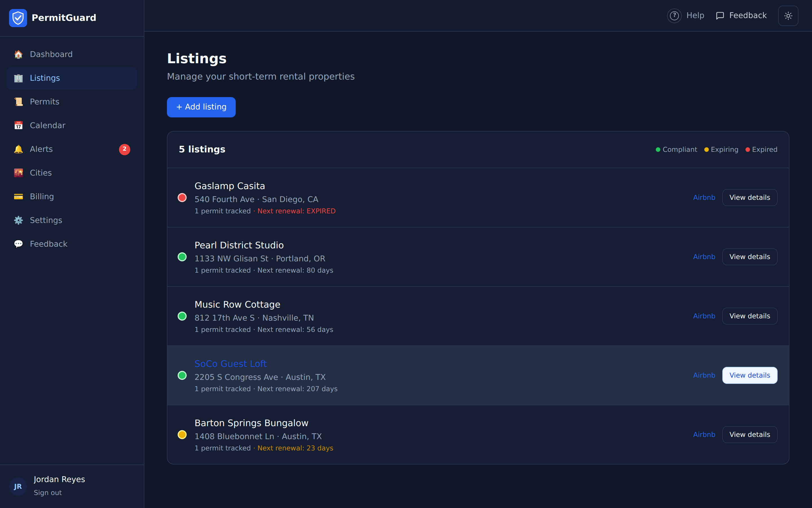Click the Settings gear icon
Viewport: 812px width, 508px height.
pos(18,220)
